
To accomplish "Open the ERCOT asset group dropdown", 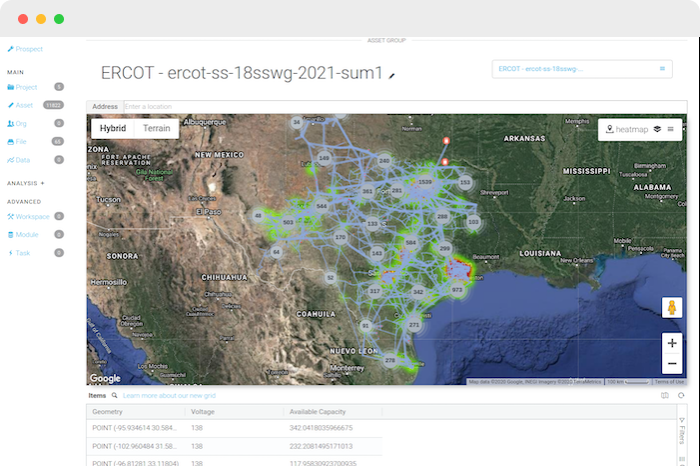I will pyautogui.click(x=582, y=69).
